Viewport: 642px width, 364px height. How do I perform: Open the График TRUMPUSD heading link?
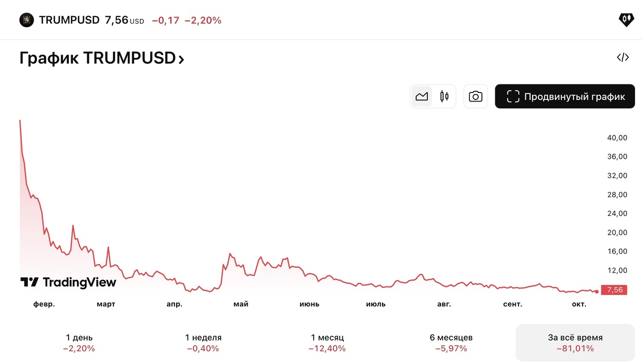coord(97,58)
